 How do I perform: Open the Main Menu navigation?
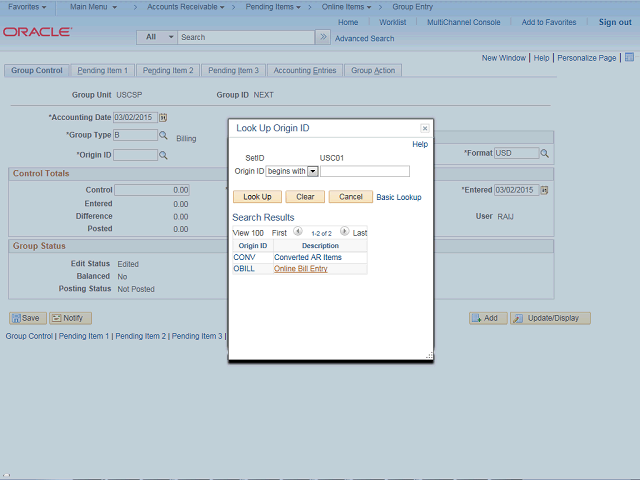[x=93, y=7]
